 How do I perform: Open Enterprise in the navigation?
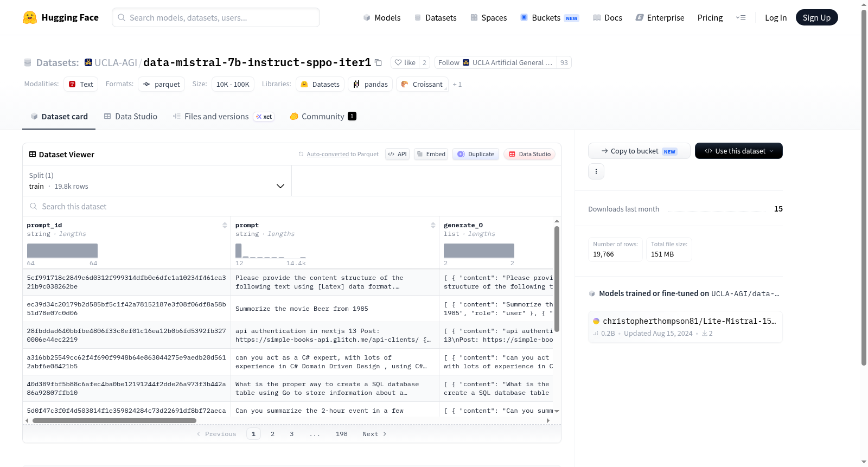click(660, 17)
